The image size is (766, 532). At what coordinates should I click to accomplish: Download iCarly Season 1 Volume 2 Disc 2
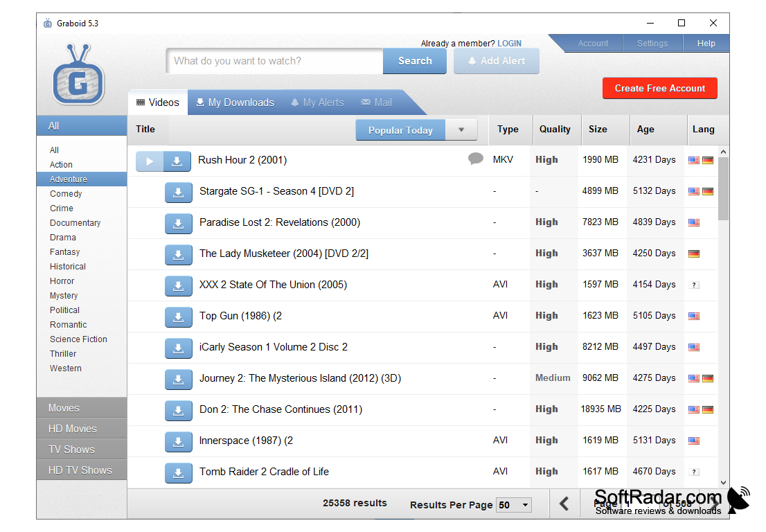179,348
